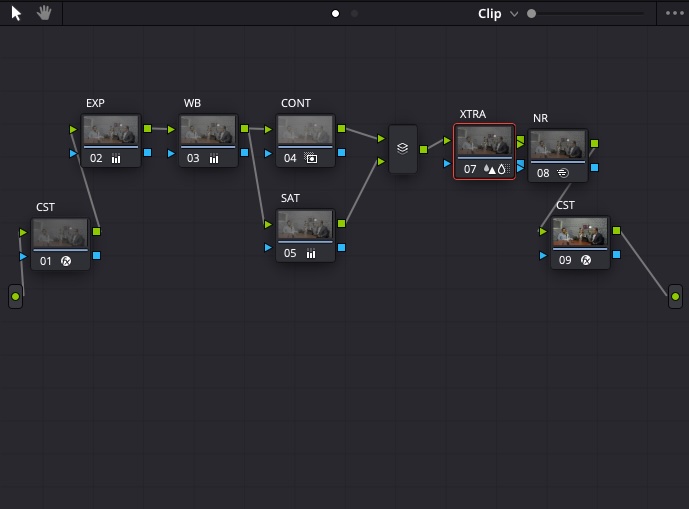Click the EXP label above node 02

(95, 103)
